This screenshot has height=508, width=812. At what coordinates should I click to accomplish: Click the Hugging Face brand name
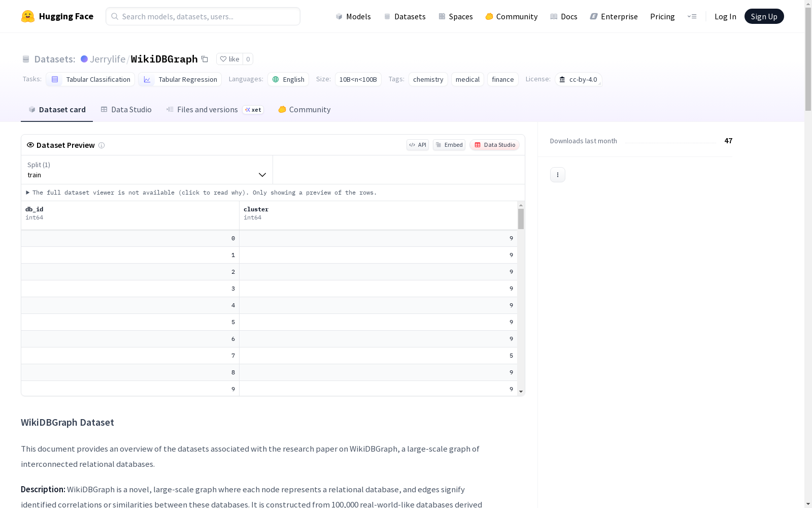[66, 16]
